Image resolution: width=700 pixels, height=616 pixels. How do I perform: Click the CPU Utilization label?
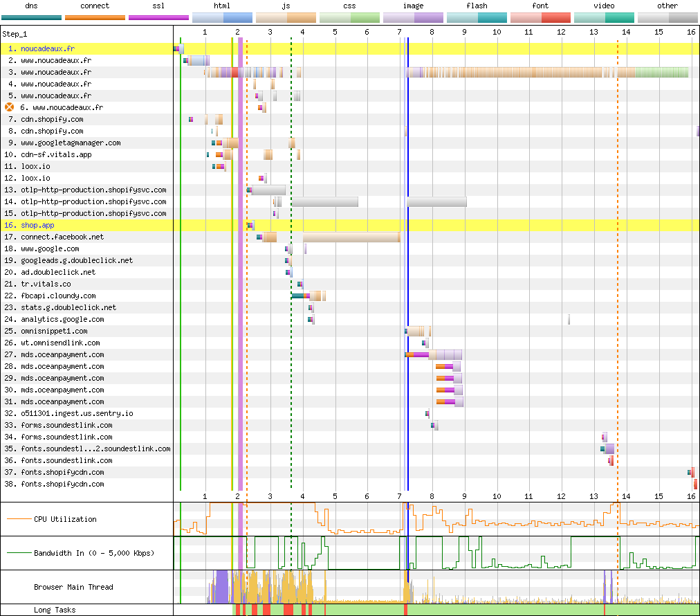click(65, 519)
